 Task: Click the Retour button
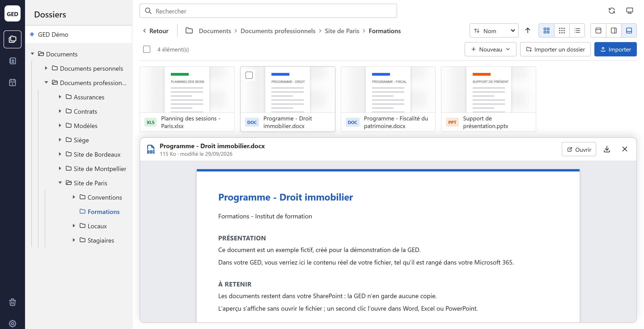click(156, 31)
